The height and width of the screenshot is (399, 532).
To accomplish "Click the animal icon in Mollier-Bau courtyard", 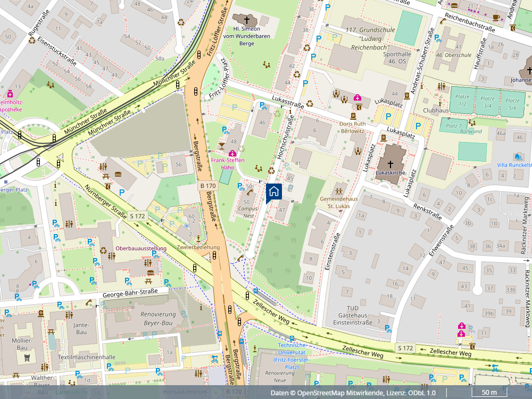I will point(28,358).
